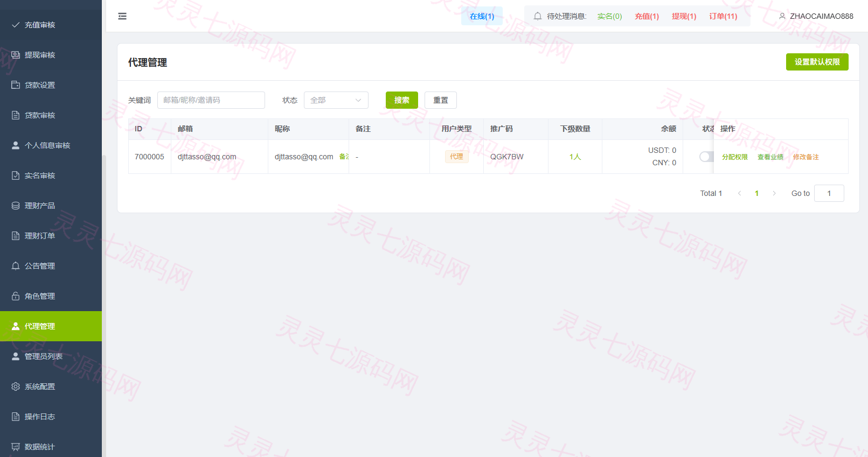Toggle status switch for agent 7000005
Viewport: 868px width, 457px height.
click(706, 157)
